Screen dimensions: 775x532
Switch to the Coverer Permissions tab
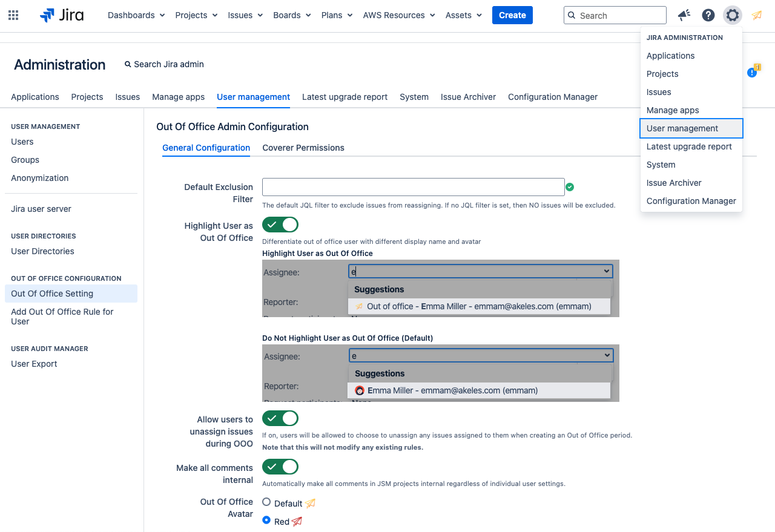(303, 148)
